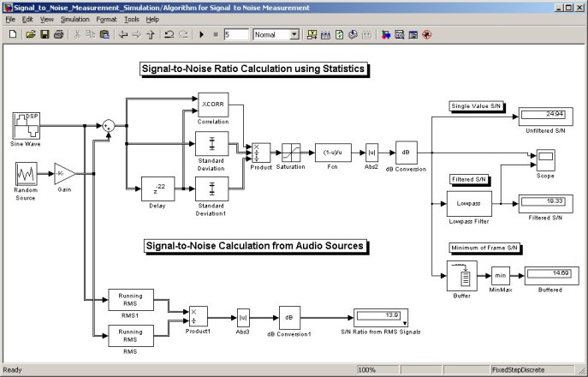Click the Print toolbar icon
Viewport: 588px width, 377px height.
[58, 34]
